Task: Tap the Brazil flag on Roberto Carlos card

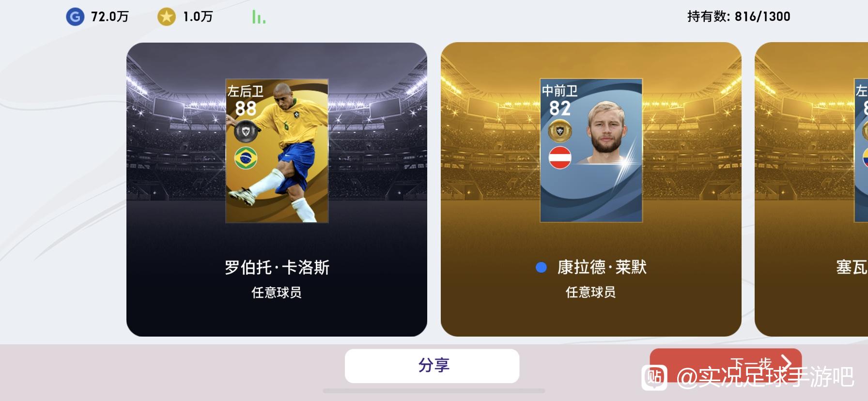Action: click(246, 158)
